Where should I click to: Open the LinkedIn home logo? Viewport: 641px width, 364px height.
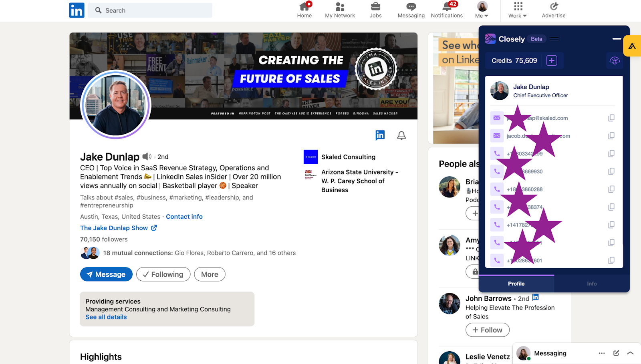point(77,10)
